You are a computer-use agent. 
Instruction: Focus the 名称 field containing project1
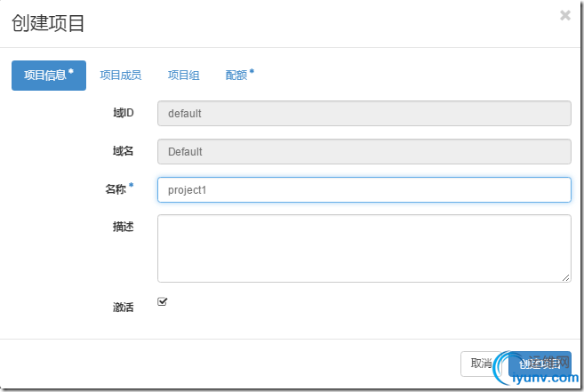pyautogui.click(x=364, y=189)
